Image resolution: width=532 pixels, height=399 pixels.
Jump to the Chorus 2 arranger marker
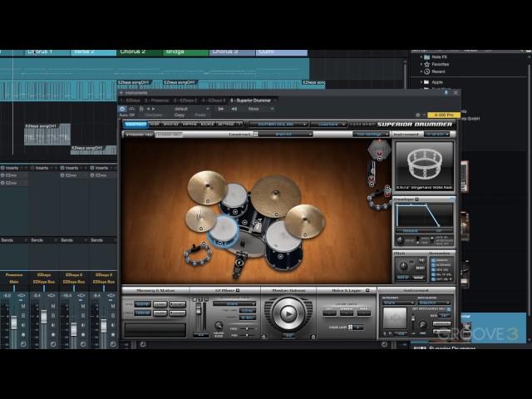coord(140,52)
